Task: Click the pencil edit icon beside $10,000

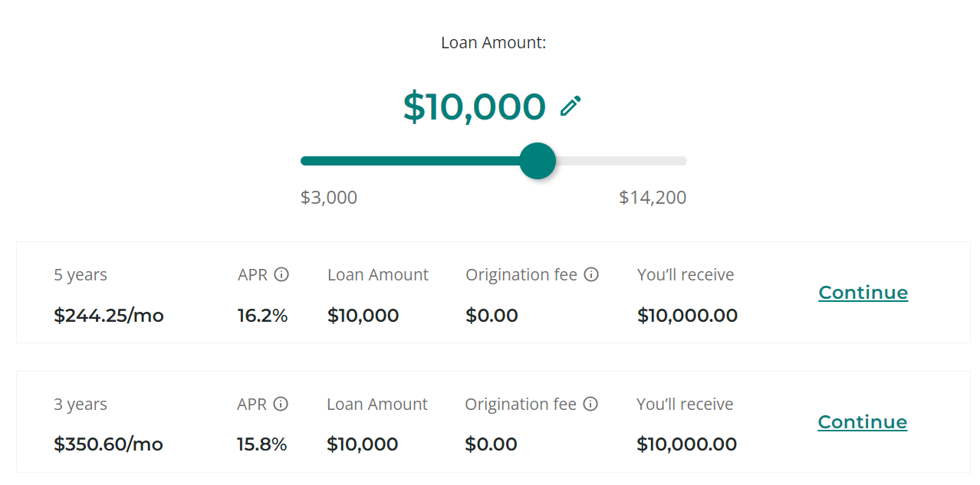Action: [571, 106]
